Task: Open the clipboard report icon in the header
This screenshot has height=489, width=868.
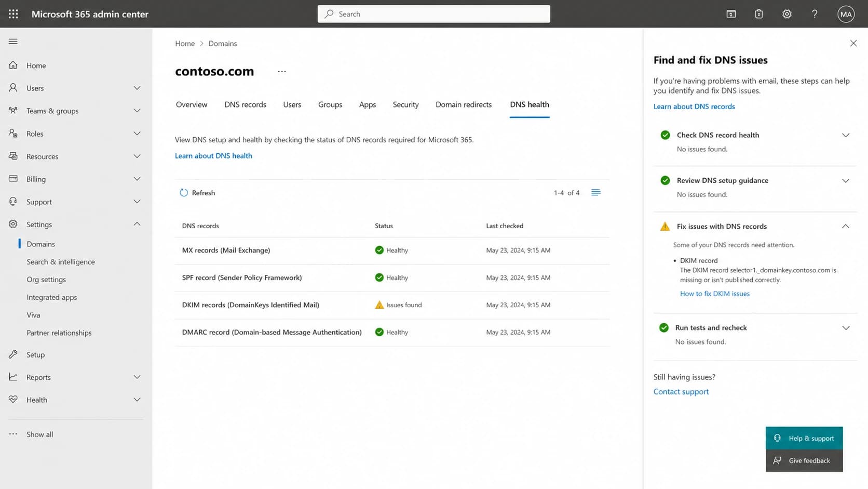Action: 759,14
